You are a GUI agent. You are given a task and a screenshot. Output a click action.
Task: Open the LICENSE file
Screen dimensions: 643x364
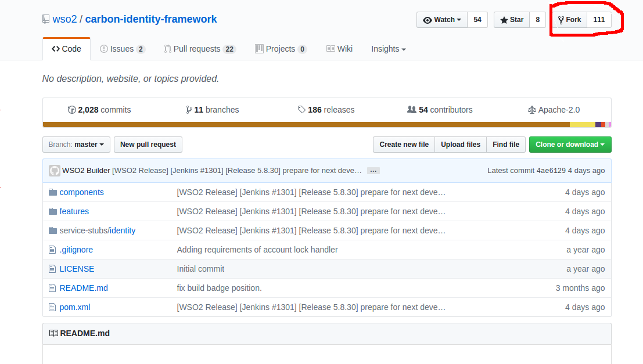(77, 269)
